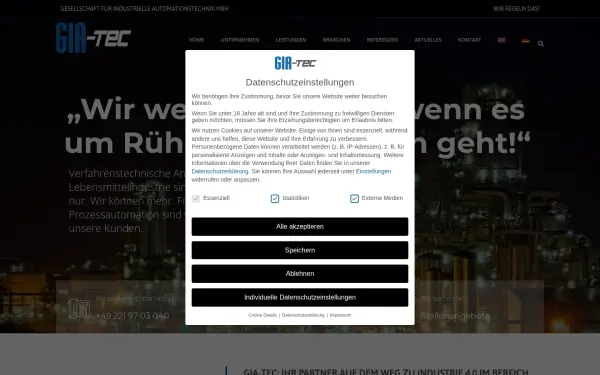This screenshot has width=600, height=375.
Task: Toggle the Essenziell checkbox
Action: point(196,198)
